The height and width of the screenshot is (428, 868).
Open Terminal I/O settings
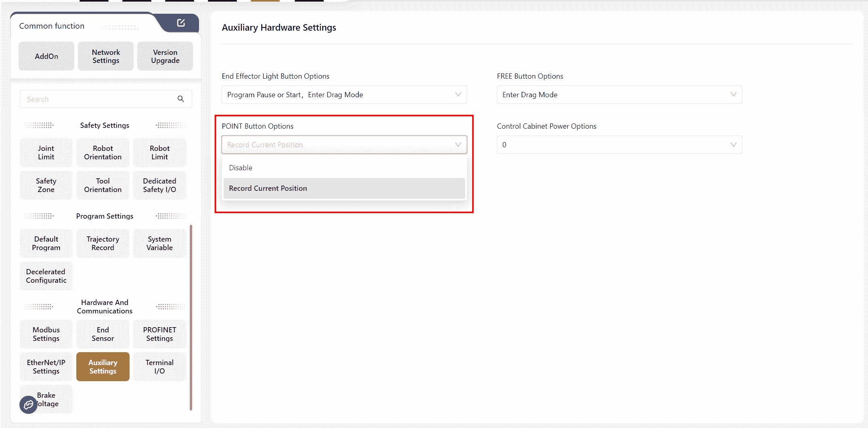[x=159, y=367]
